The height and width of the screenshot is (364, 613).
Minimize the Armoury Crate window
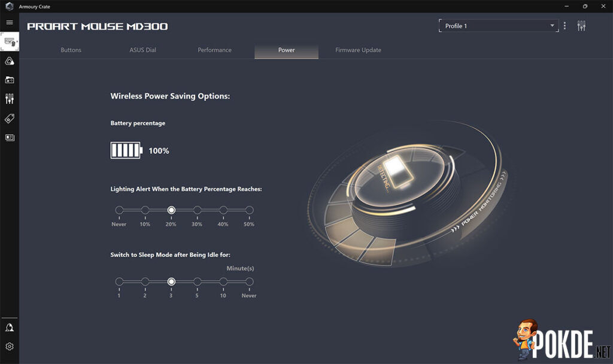566,6
